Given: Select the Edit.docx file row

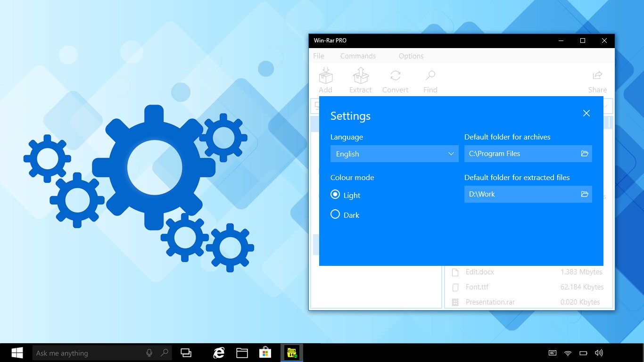Looking at the screenshot, I should (528, 272).
